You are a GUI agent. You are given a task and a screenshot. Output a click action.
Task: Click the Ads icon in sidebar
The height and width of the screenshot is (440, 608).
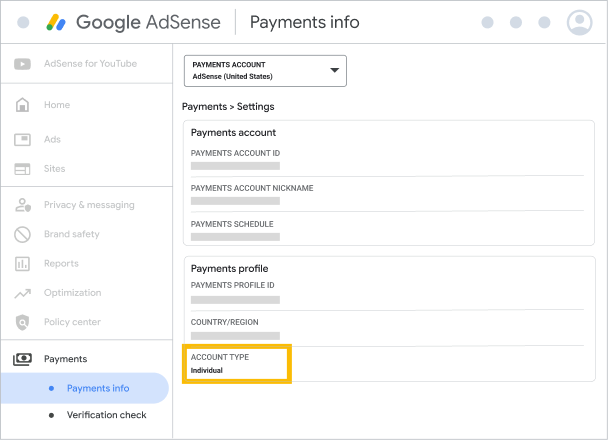(x=22, y=140)
